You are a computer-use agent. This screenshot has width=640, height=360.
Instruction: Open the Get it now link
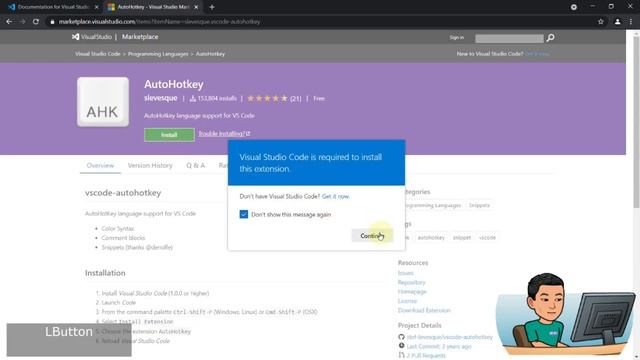tap(336, 196)
